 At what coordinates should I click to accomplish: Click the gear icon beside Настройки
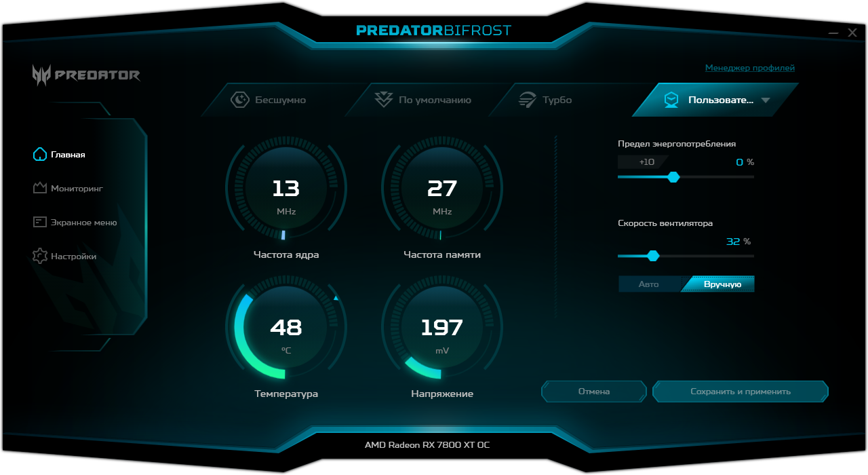click(40, 256)
